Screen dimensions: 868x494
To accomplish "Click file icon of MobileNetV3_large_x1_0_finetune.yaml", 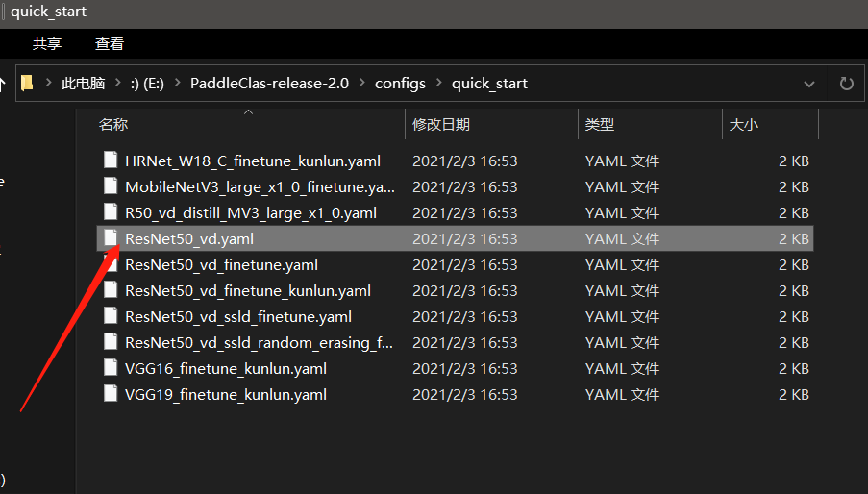I will click(111, 185).
